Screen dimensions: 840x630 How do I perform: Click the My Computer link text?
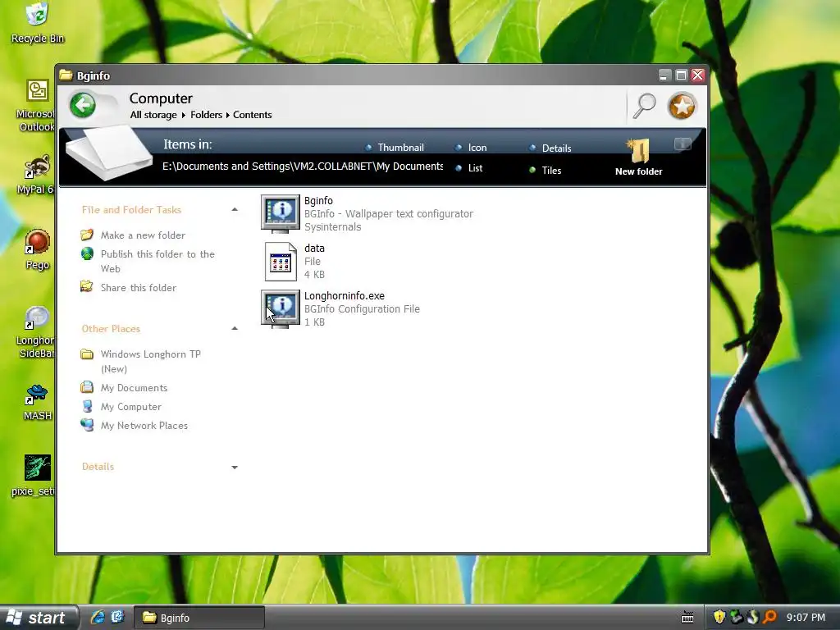click(x=131, y=407)
